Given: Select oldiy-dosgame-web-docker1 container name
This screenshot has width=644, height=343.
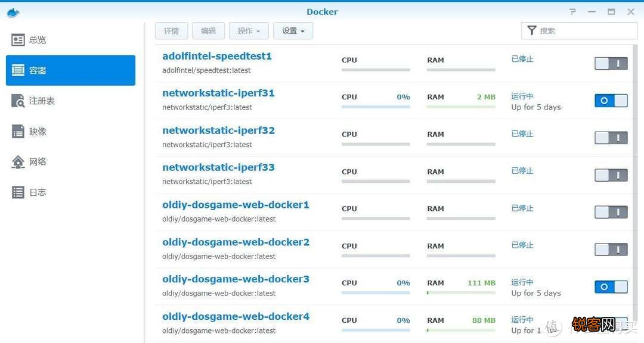Looking at the screenshot, I should pos(236,205).
